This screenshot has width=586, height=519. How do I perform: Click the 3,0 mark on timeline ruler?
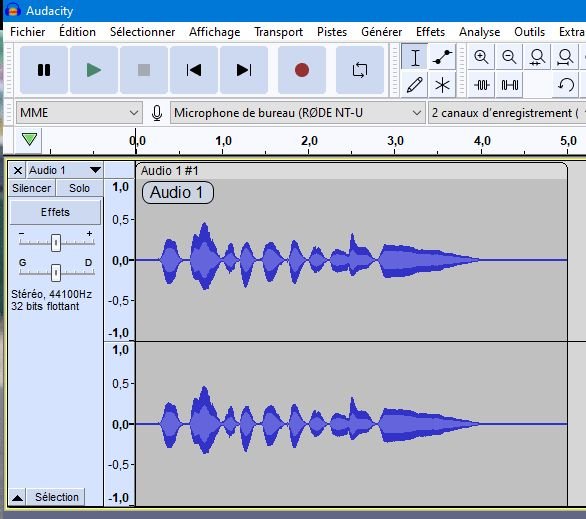[x=395, y=141]
